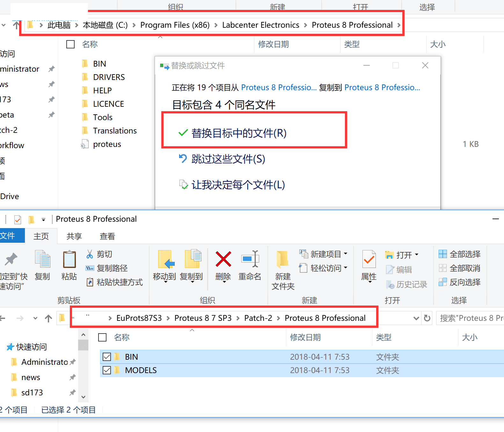Click Copy path (复制路径) in ribbon
Image resolution: width=504 pixels, height=432 pixels.
(107, 268)
